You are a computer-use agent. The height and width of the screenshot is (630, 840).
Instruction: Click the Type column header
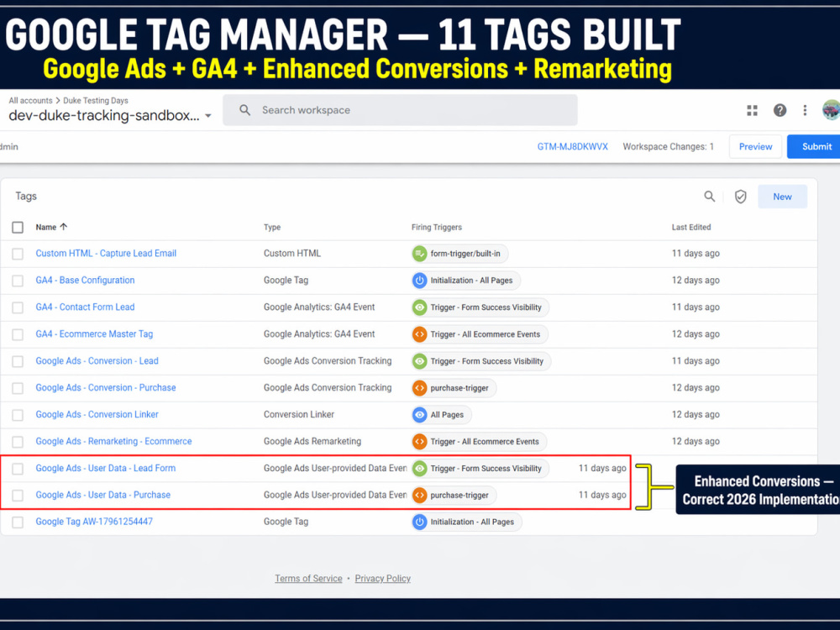coord(272,227)
